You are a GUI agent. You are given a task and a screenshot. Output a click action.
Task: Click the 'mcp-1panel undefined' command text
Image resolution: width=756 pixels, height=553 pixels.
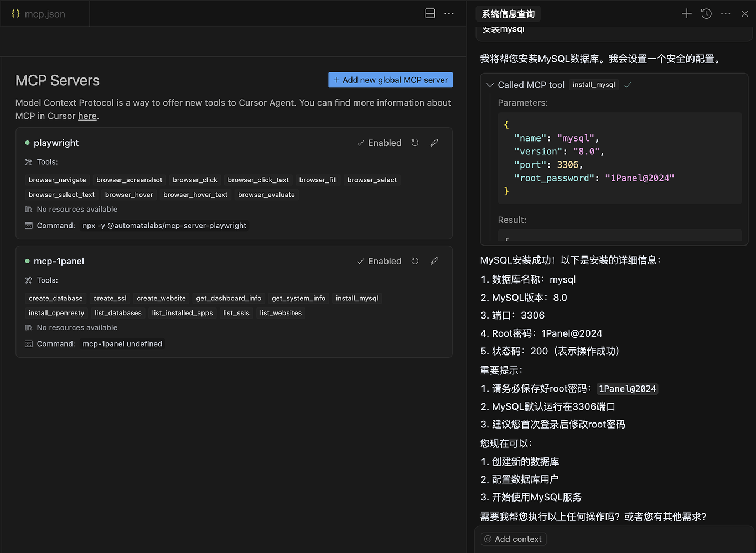click(122, 344)
